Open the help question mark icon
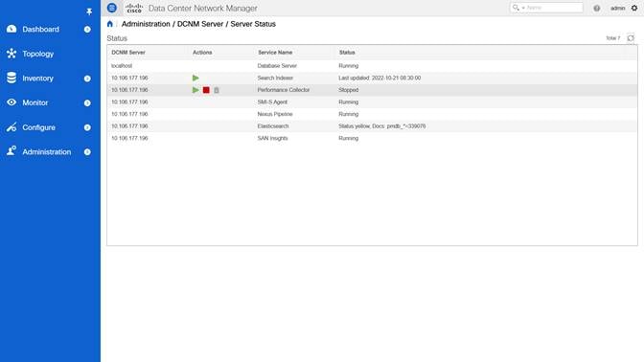Image resolution: width=644 pixels, height=362 pixels. 596,8
